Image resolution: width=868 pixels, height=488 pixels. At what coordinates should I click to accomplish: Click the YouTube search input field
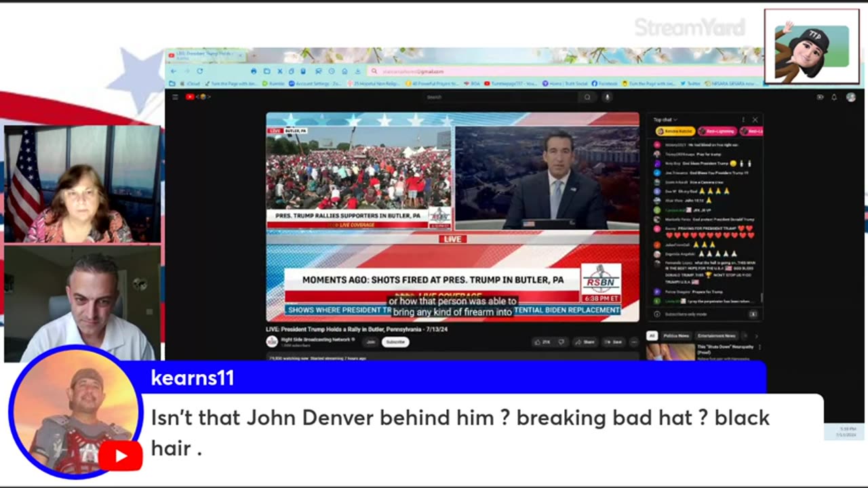point(500,97)
